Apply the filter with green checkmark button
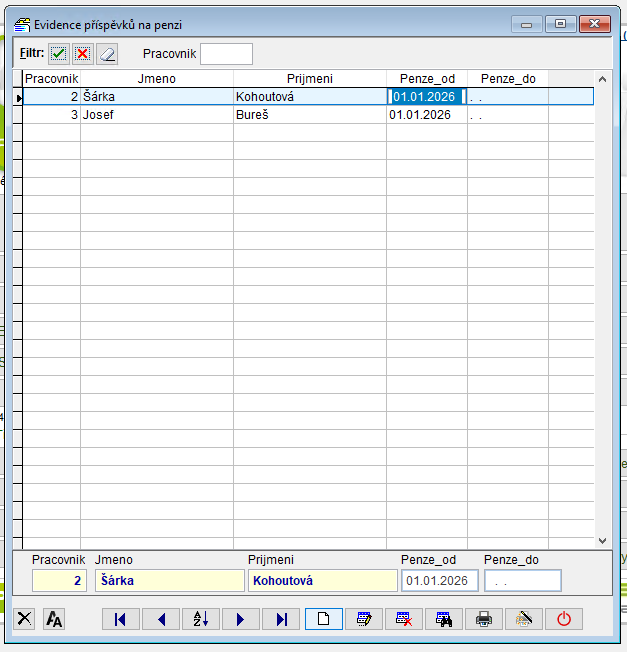627x652 pixels. 59,54
